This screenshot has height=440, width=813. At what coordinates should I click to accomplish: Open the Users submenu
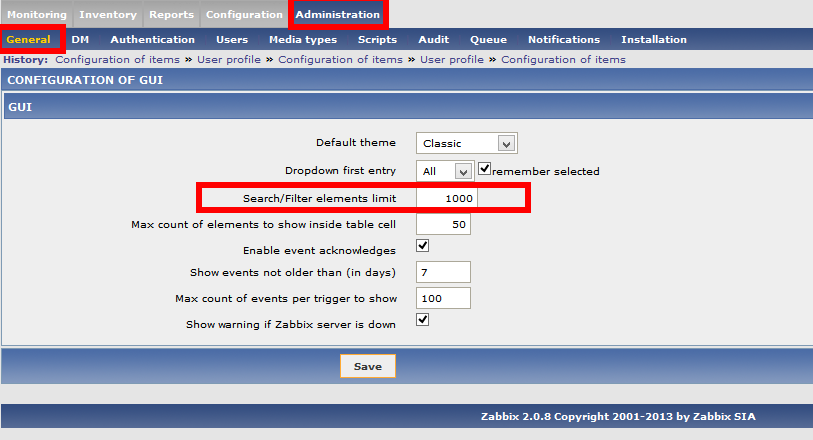click(232, 40)
